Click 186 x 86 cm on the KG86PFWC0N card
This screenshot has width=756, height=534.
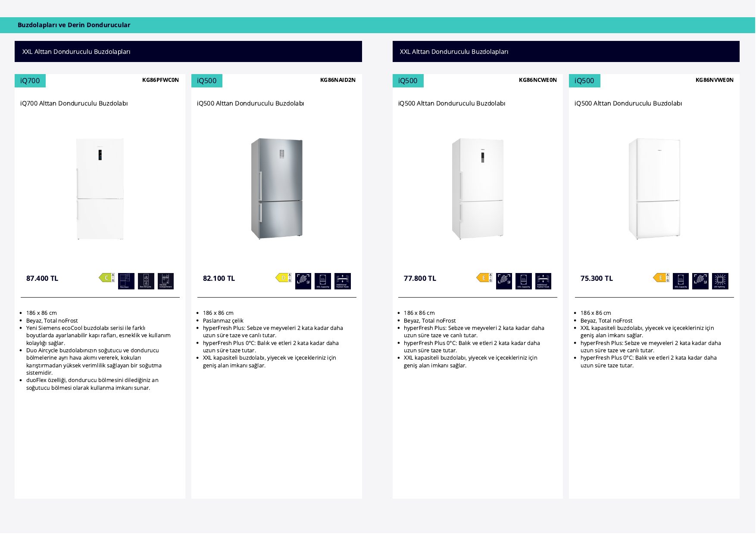pyautogui.click(x=41, y=313)
